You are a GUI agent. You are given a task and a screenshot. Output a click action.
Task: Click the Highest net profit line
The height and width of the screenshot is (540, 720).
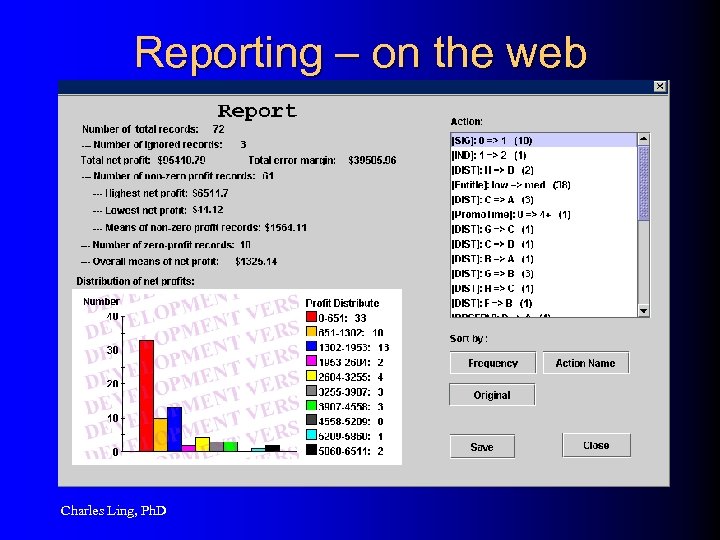click(x=160, y=193)
